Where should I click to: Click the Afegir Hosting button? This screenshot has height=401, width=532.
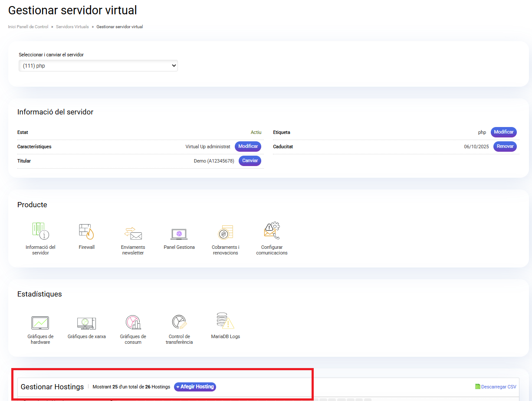point(195,387)
